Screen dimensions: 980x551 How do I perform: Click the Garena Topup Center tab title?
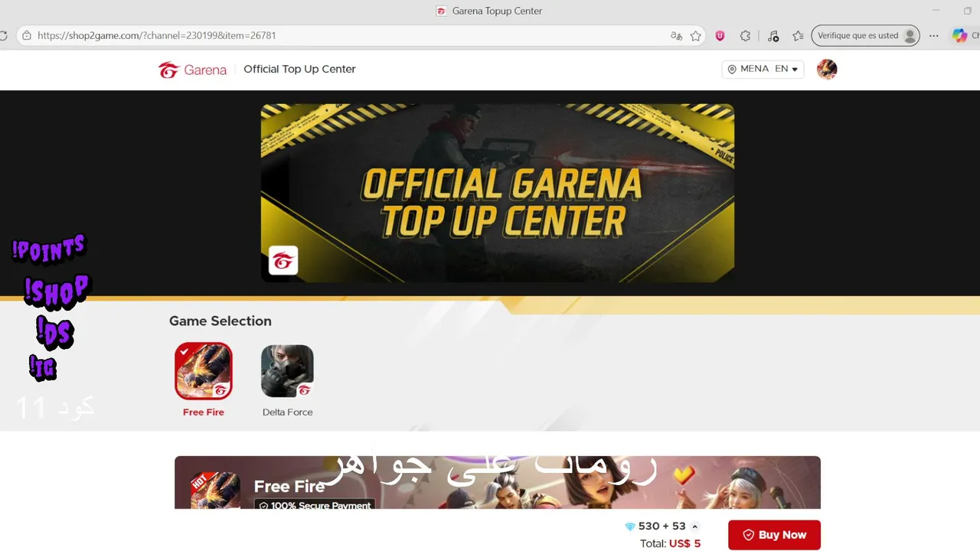497,11
